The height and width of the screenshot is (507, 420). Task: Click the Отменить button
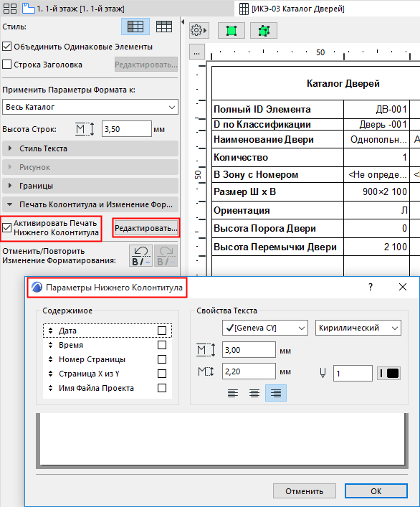click(x=305, y=491)
